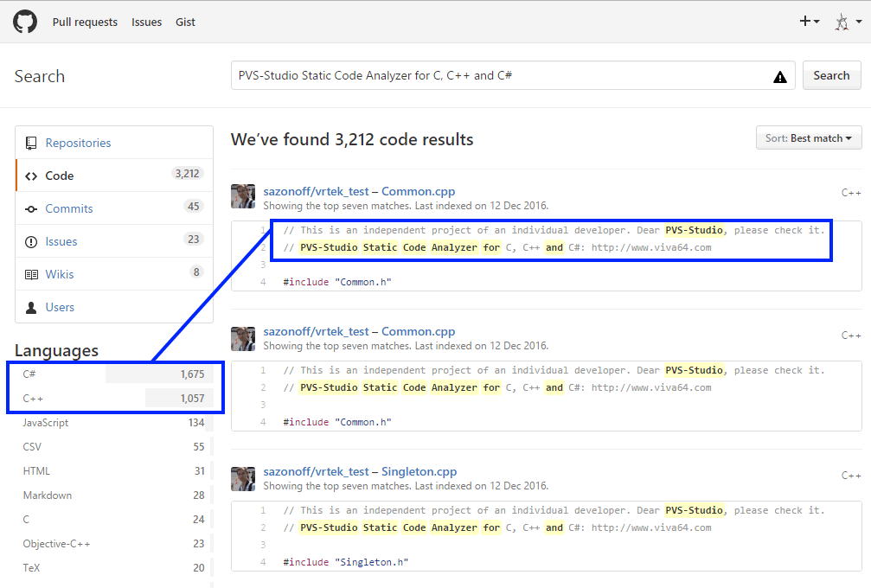Click the Issues exclamation icon

[31, 241]
